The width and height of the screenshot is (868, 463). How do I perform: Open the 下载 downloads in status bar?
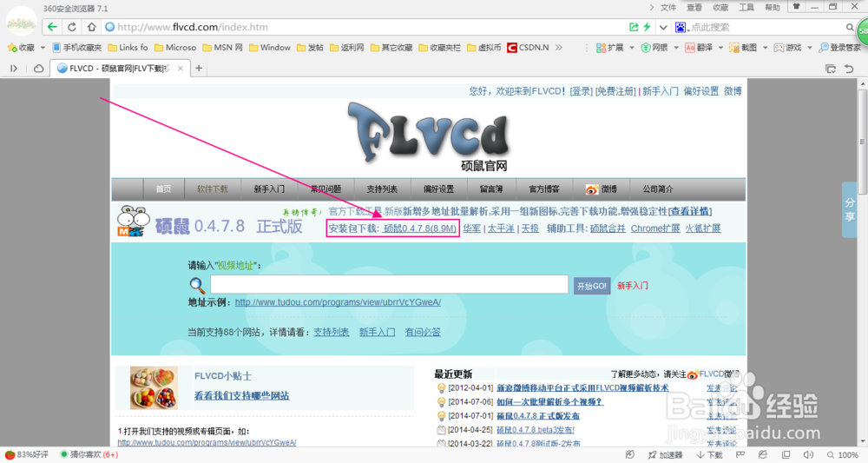click(709, 454)
